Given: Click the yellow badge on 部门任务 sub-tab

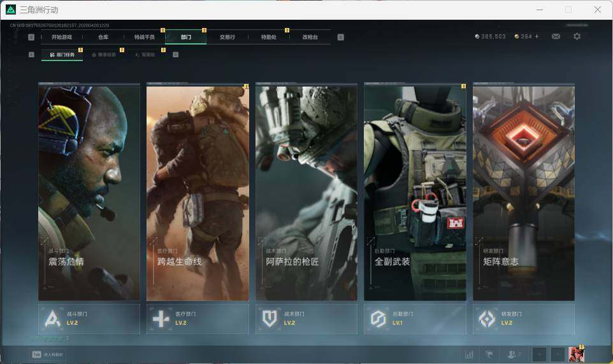Looking at the screenshot, I should tap(80, 50).
